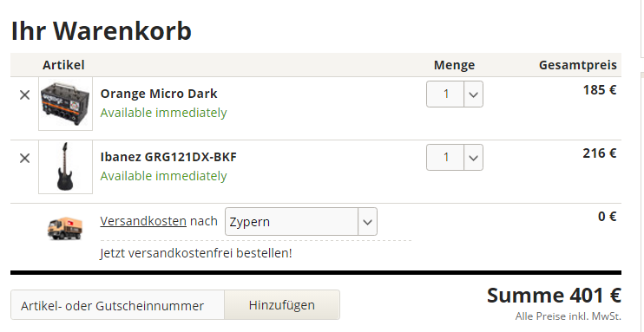The image size is (644, 332).
Task: Open Ibanez guitar product thumbnail
Action: pos(65,167)
